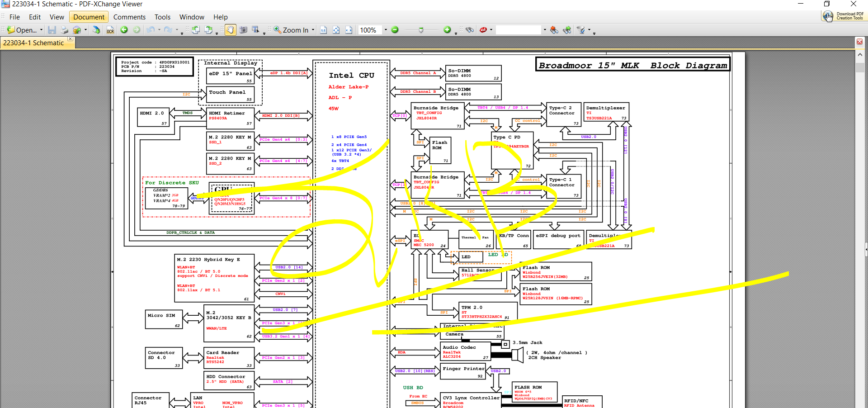Click the vertical scrollbar up arrow
The width and height of the screenshot is (868, 408).
pyautogui.click(x=860, y=55)
